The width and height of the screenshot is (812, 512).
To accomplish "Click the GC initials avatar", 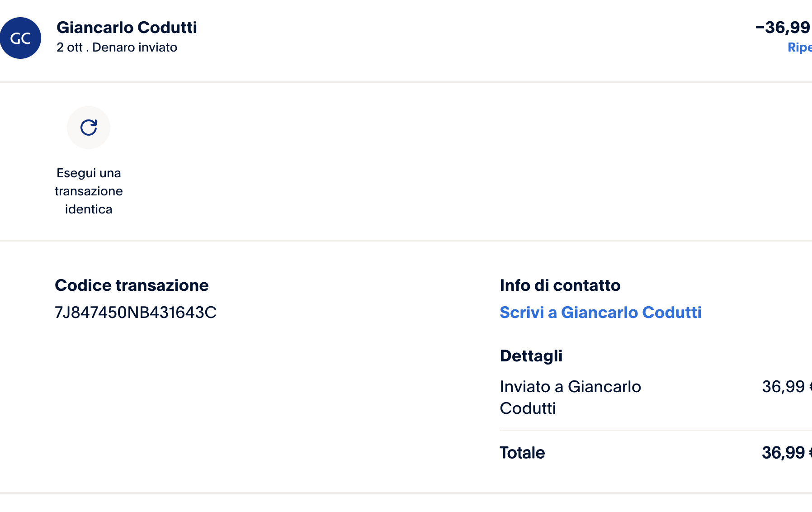I will click(x=20, y=38).
